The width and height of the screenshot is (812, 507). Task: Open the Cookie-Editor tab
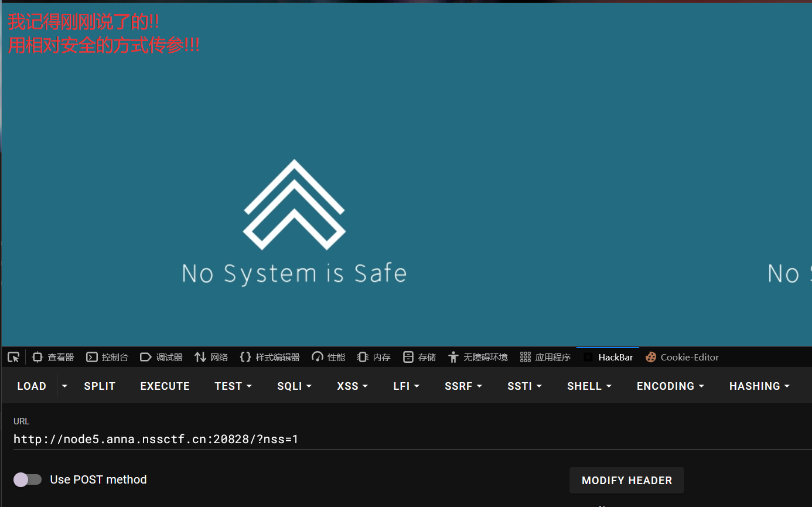(x=683, y=357)
